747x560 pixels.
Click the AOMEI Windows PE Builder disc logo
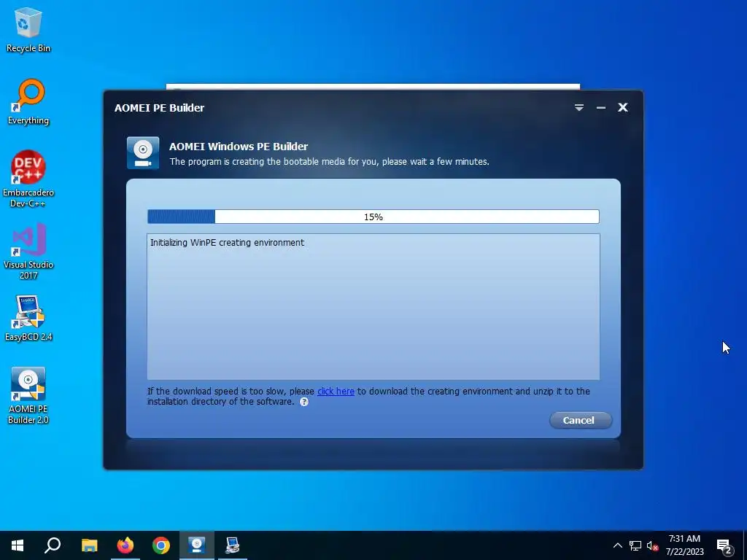tap(143, 153)
